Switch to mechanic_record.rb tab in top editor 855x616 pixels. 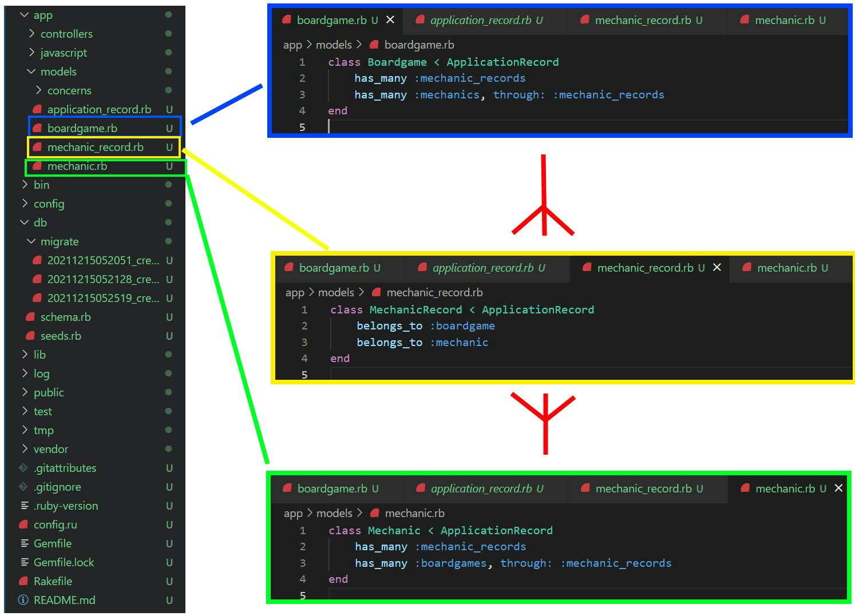pyautogui.click(x=647, y=20)
